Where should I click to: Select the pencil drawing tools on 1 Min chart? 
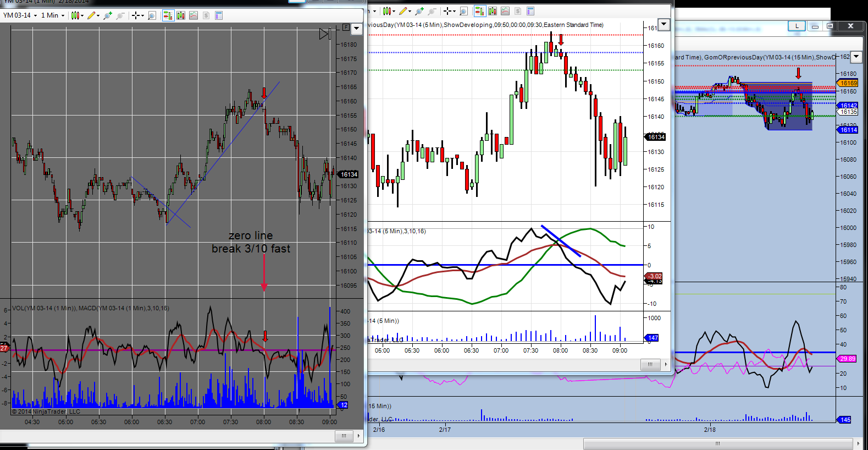coord(91,15)
